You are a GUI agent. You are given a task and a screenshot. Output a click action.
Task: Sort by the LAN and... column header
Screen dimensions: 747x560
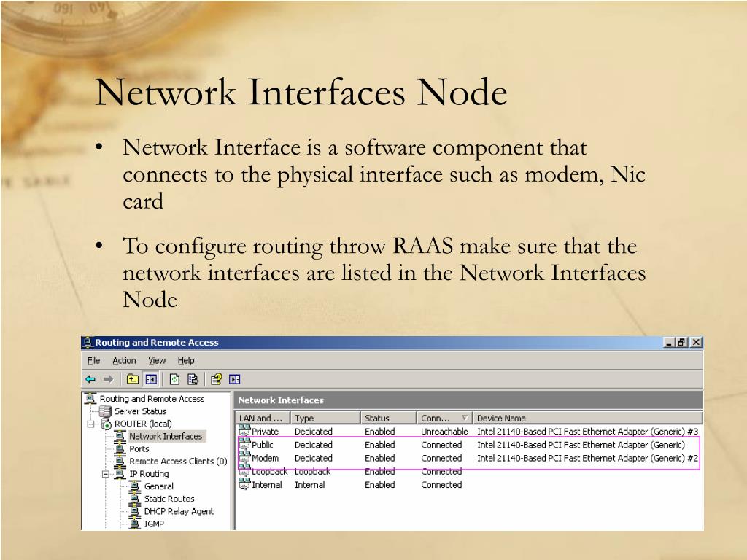pos(263,418)
